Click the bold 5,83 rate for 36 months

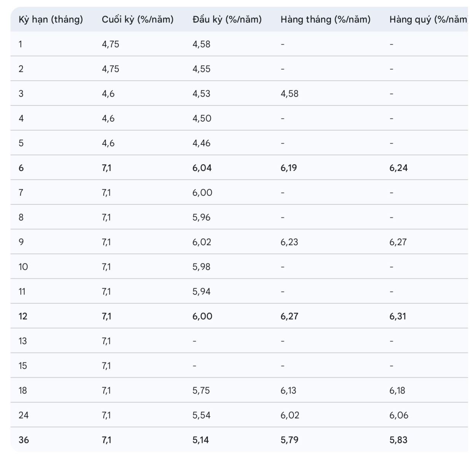[x=398, y=440]
